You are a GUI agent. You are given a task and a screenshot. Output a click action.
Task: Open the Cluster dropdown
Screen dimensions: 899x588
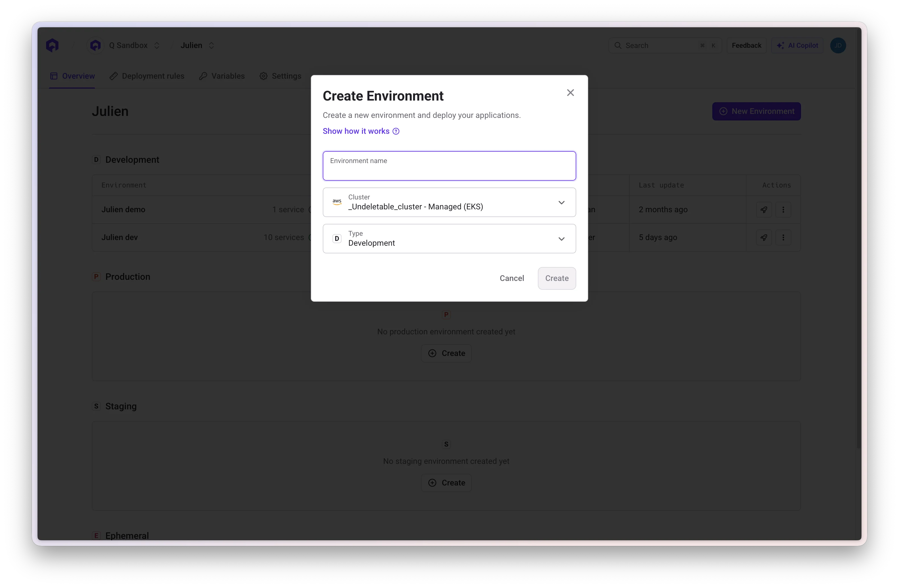click(449, 202)
